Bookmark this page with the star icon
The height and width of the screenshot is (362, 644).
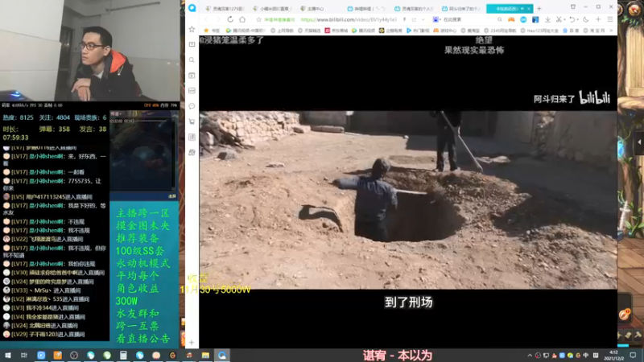[x=258, y=19]
